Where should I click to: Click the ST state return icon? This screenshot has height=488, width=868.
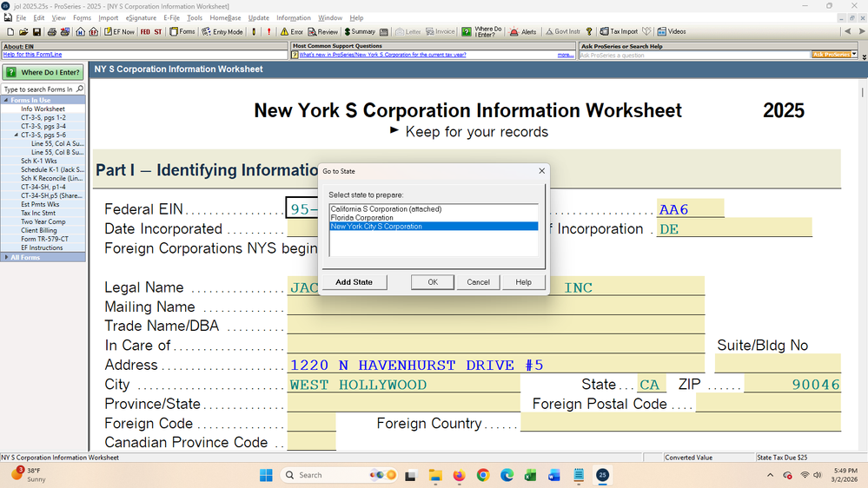(x=158, y=31)
